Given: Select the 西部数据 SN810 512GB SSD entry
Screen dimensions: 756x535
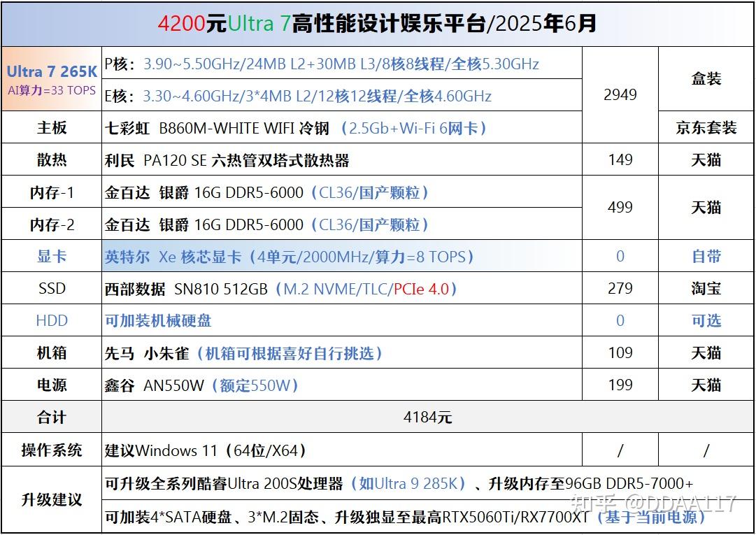Looking at the screenshot, I should [342, 288].
